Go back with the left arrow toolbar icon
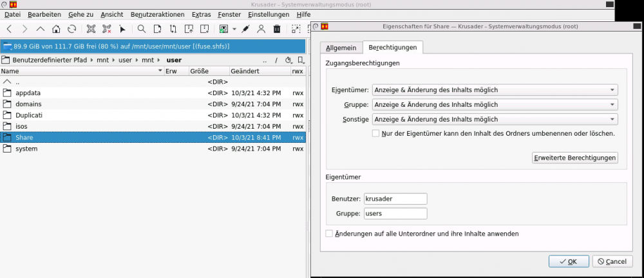Screen dimensions: 644x278 (9, 29)
